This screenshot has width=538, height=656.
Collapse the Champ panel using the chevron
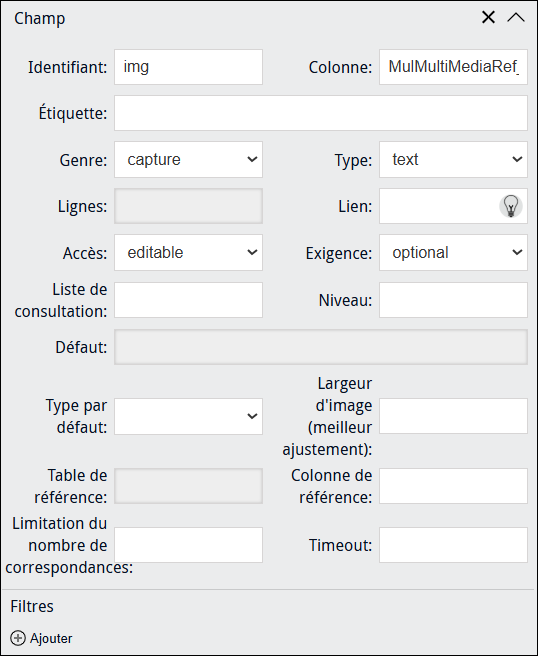[x=516, y=18]
